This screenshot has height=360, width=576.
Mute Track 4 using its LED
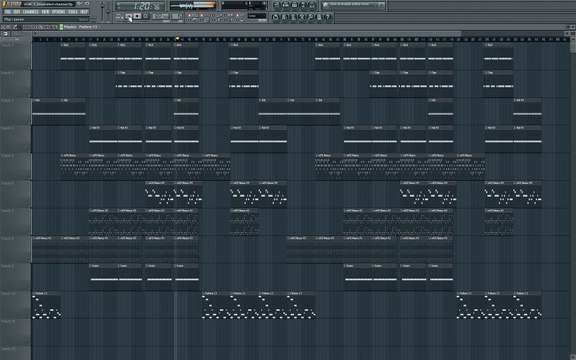(x=29, y=150)
